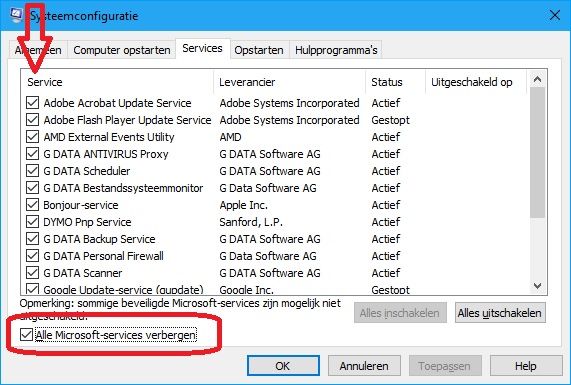
Task: Toggle Alle Microsoft-services verbergen checkbox
Action: click(x=26, y=334)
